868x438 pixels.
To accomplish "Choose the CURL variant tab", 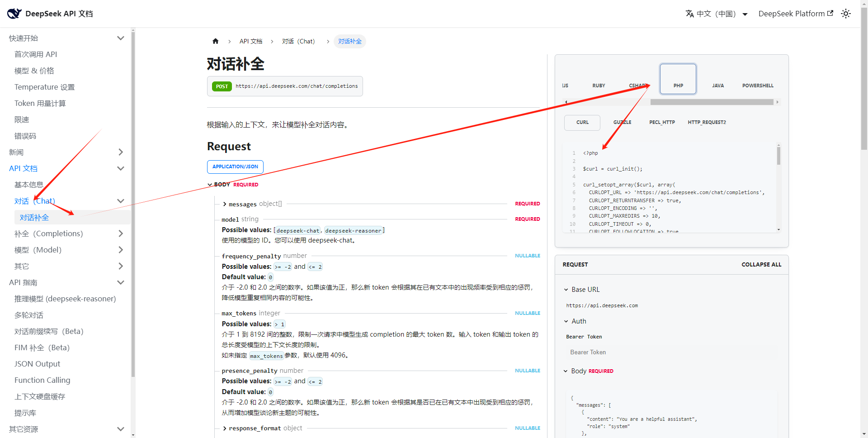I will 582,123.
